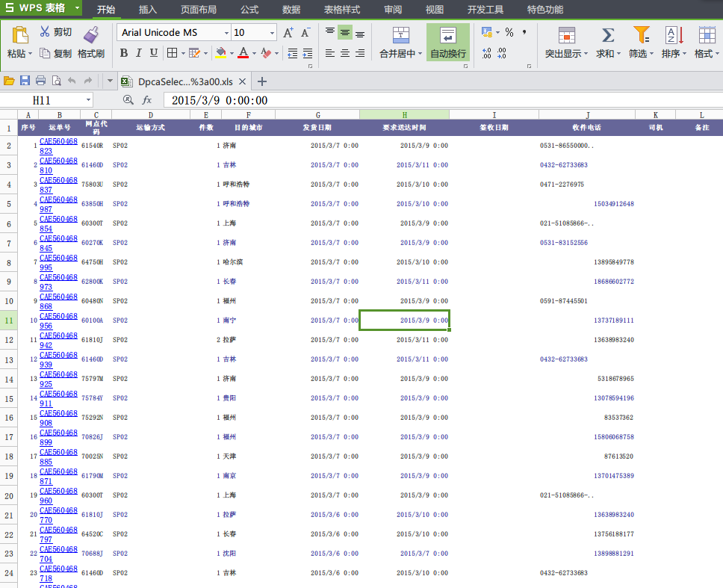Open the Name Box dropdown arrow
723x588 pixels.
[88, 100]
